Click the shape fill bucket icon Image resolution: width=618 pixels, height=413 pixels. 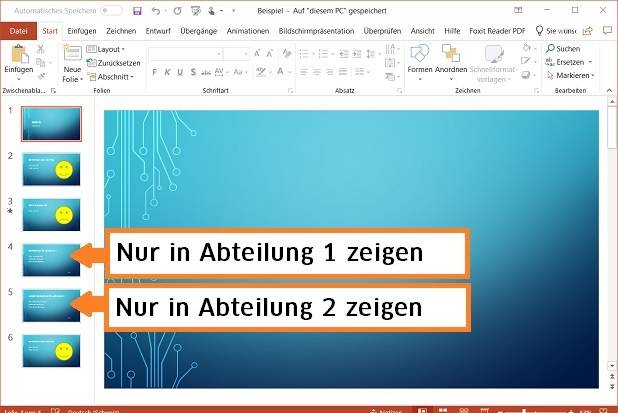click(527, 48)
